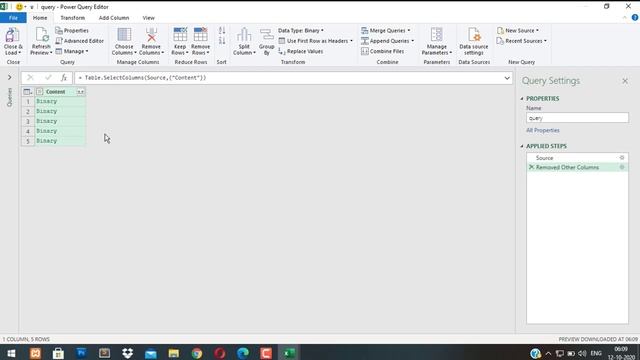Open Power Query help icon

pyautogui.click(x=635, y=18)
